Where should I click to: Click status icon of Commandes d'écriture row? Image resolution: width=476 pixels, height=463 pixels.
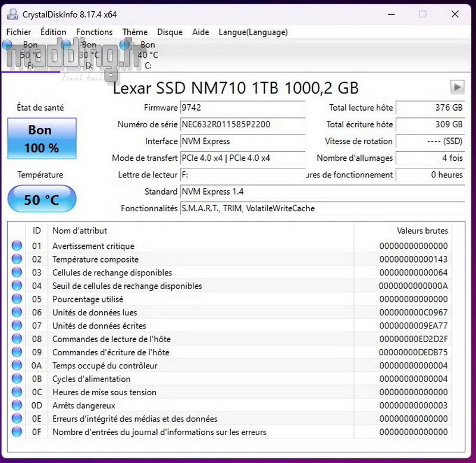(x=17, y=352)
